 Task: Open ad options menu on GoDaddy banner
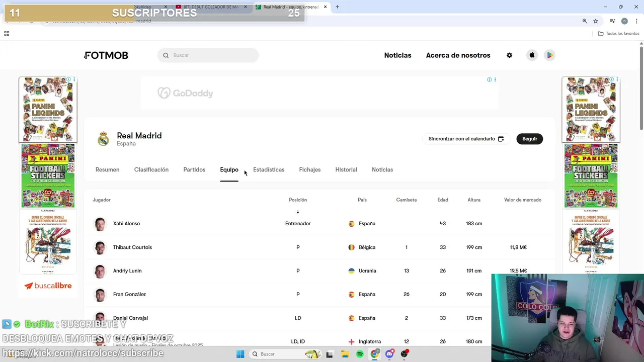pyautogui.click(x=495, y=79)
